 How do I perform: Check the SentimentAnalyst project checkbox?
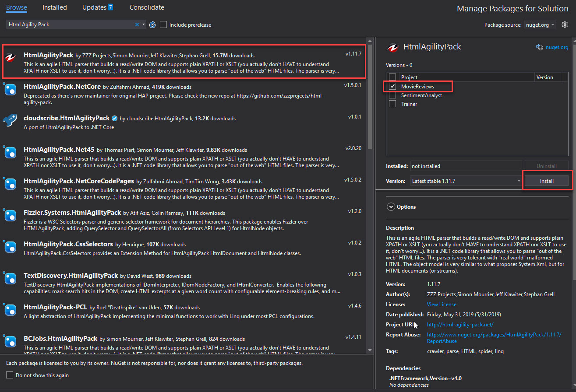tap(392, 95)
